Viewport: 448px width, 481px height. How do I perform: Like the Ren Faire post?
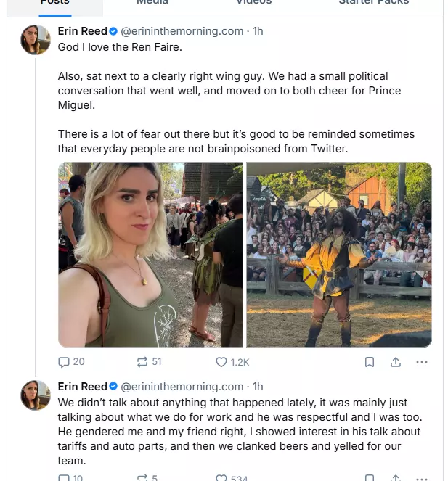click(232, 362)
